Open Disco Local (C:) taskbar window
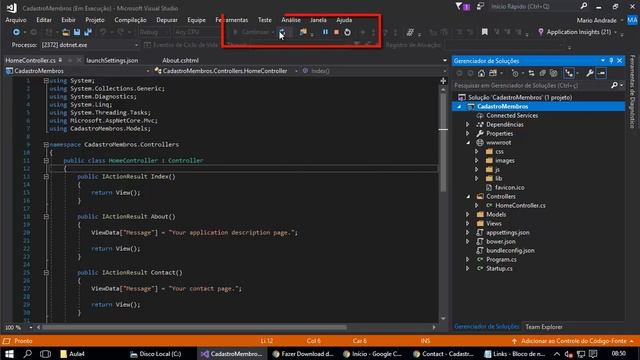Screen dimensions: 640x360 point(156,354)
